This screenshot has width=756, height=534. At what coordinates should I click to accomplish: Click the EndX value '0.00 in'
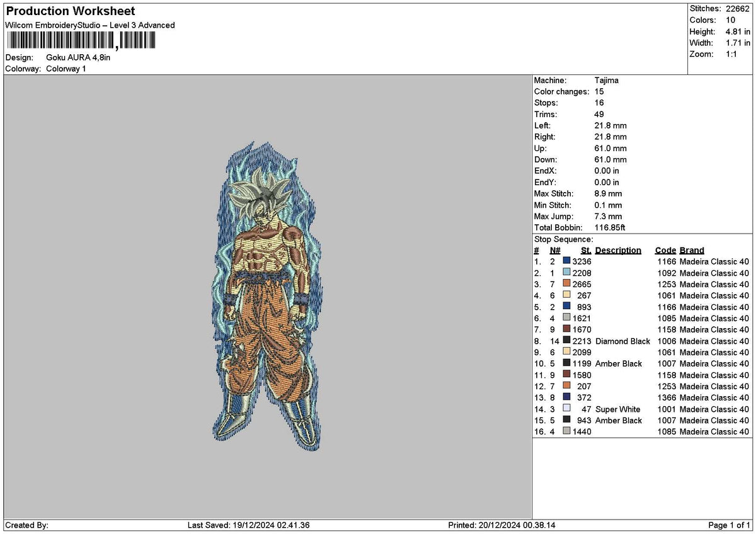pos(607,171)
